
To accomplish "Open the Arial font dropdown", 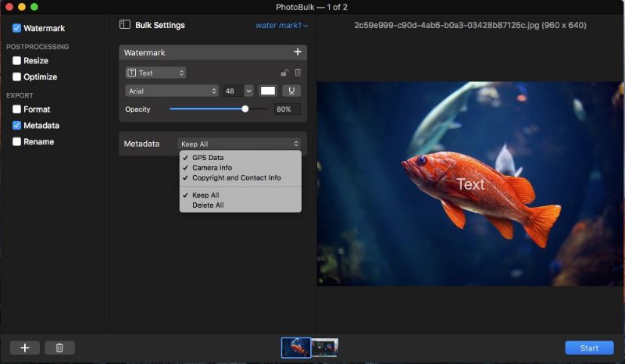I will pos(172,91).
